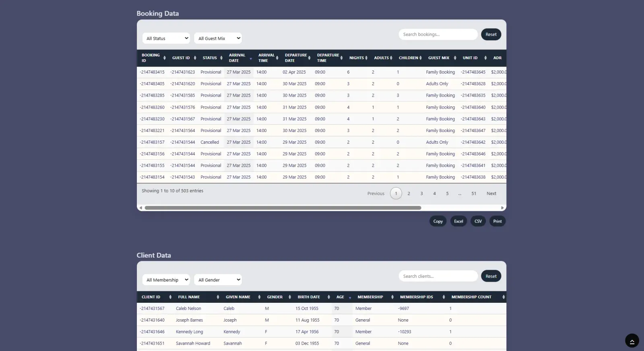Print the booking table

[x=497, y=221]
